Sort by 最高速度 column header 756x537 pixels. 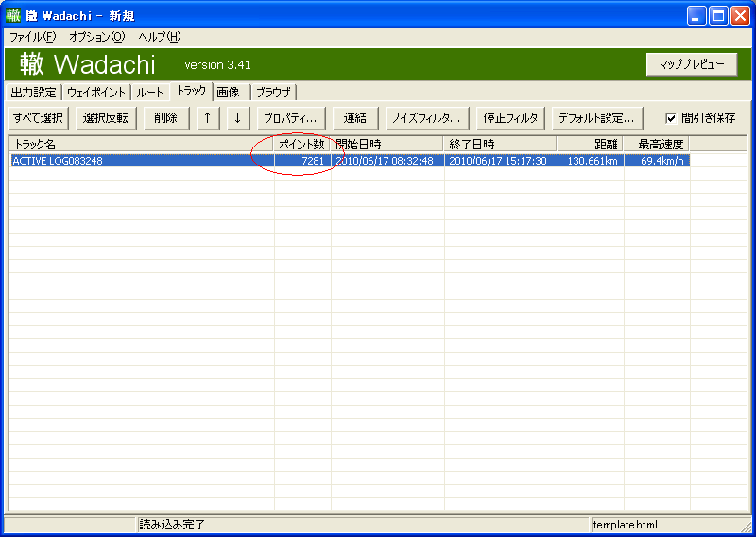(656, 145)
